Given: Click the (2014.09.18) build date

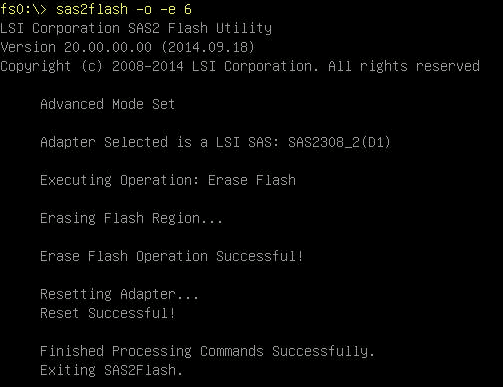Looking at the screenshot, I should point(208,47).
